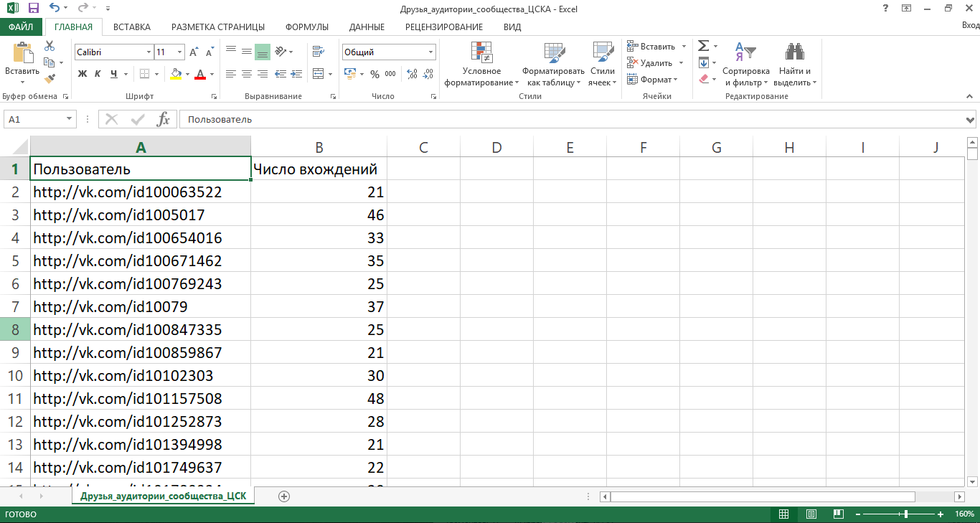Screen dimensions: 980x523
Task: Click the Clear eraser icon
Action: (704, 79)
